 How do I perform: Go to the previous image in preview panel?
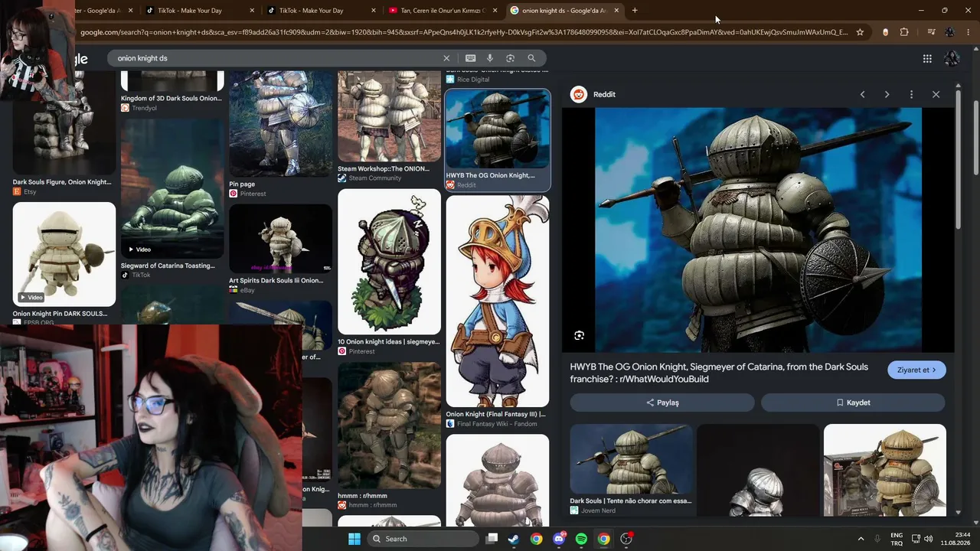862,94
